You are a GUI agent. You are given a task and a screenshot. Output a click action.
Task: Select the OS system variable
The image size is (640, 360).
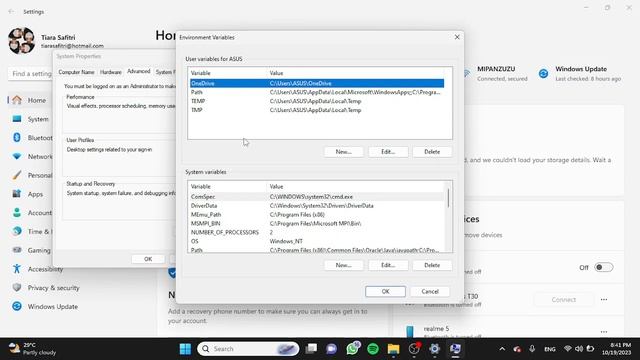point(317,241)
